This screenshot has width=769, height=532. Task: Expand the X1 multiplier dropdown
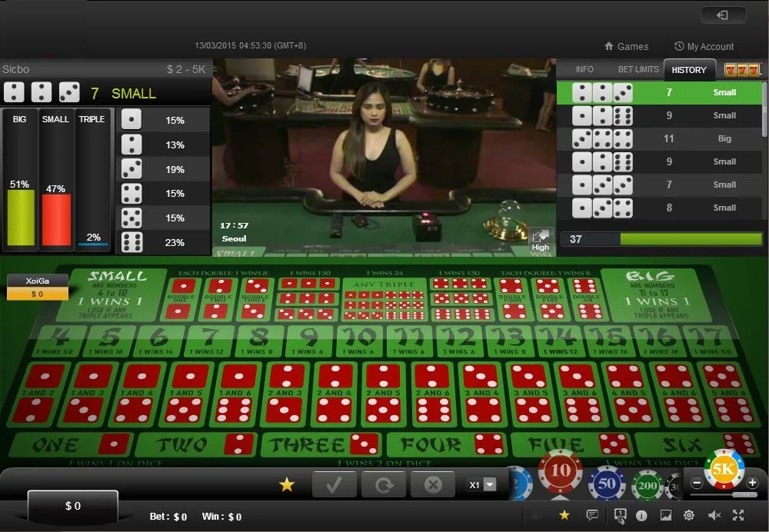tap(482, 484)
